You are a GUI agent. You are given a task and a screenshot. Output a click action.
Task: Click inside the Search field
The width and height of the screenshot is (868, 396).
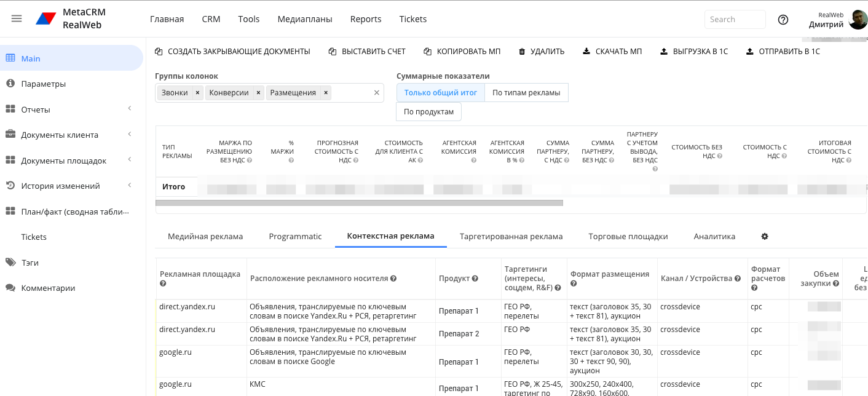point(735,19)
